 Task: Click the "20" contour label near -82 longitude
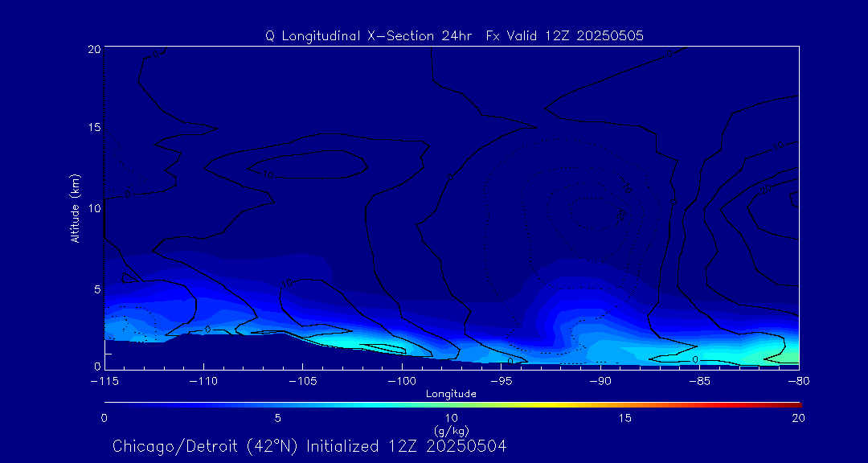(x=766, y=190)
